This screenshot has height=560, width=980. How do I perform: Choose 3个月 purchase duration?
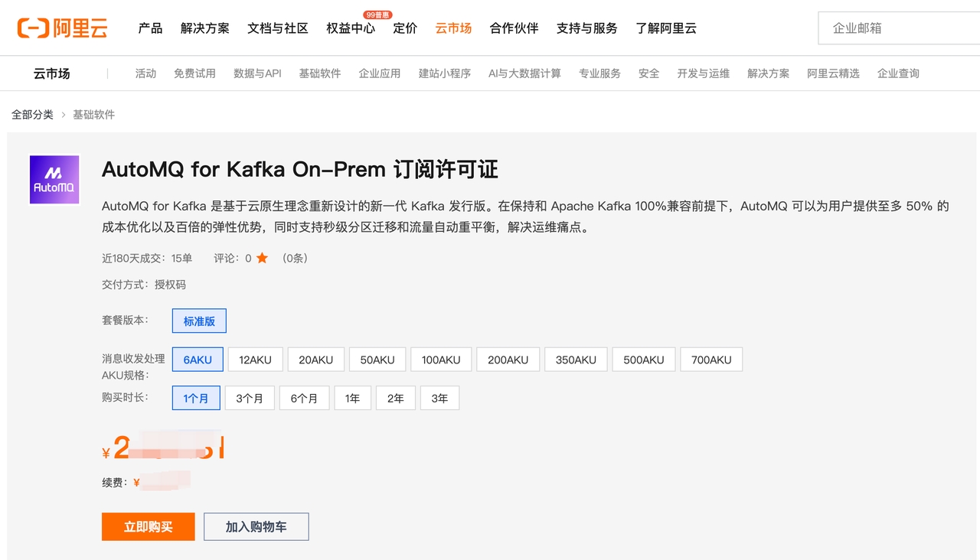pos(250,398)
